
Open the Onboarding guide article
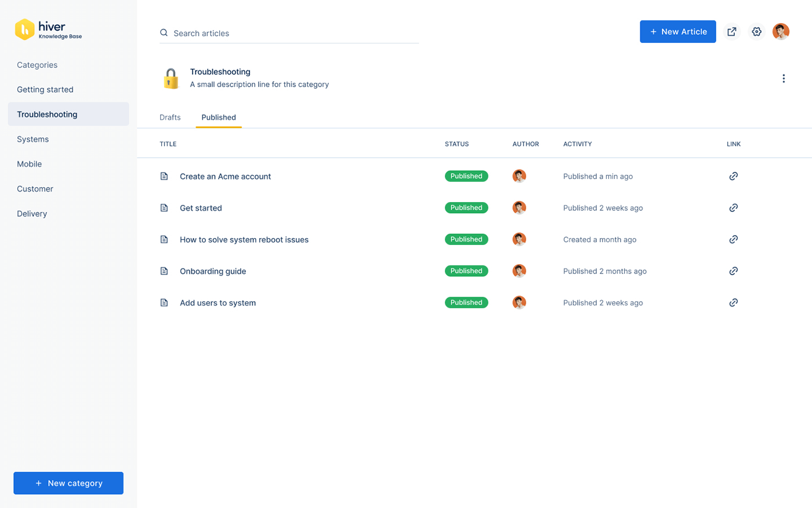pyautogui.click(x=213, y=271)
